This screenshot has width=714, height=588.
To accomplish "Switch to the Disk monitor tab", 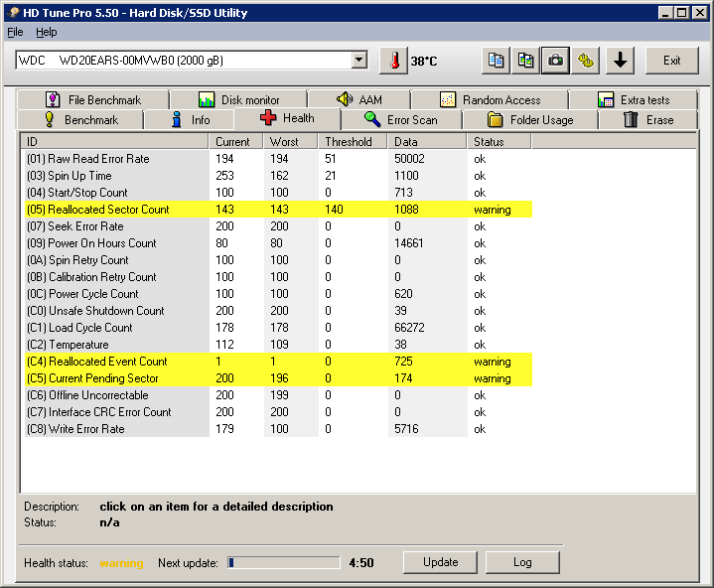I will [239, 99].
